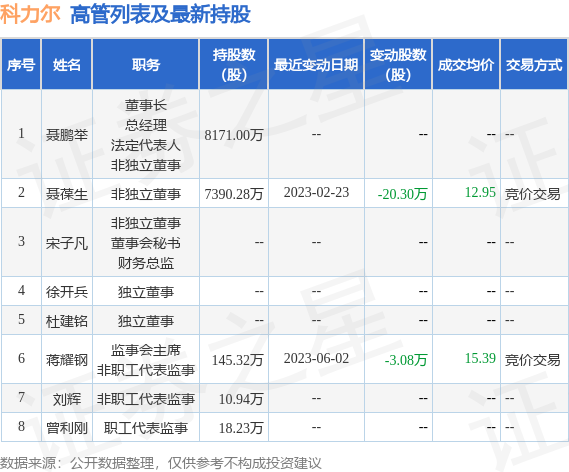
Task: Select the name 宋子凡
Action: 67,243
